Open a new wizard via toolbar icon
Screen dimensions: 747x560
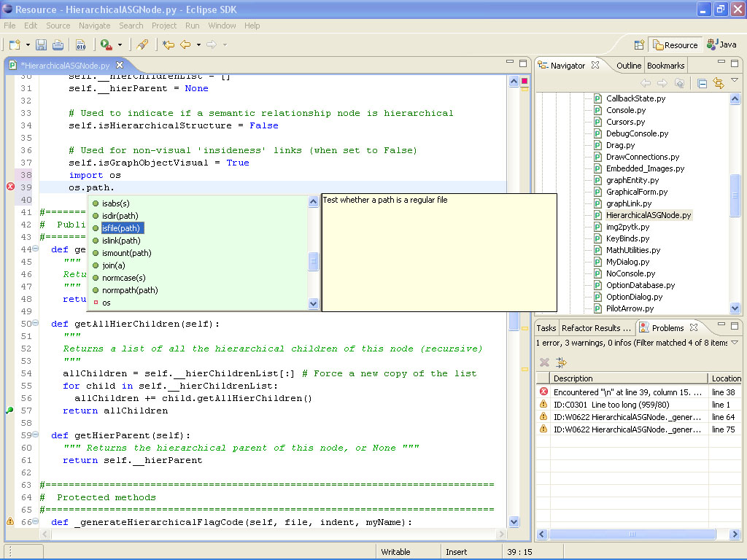point(16,44)
